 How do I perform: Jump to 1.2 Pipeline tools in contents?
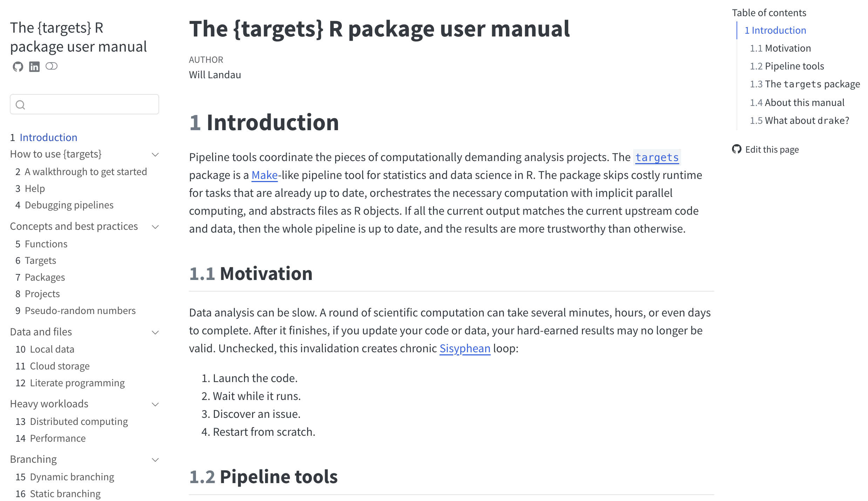point(787,66)
